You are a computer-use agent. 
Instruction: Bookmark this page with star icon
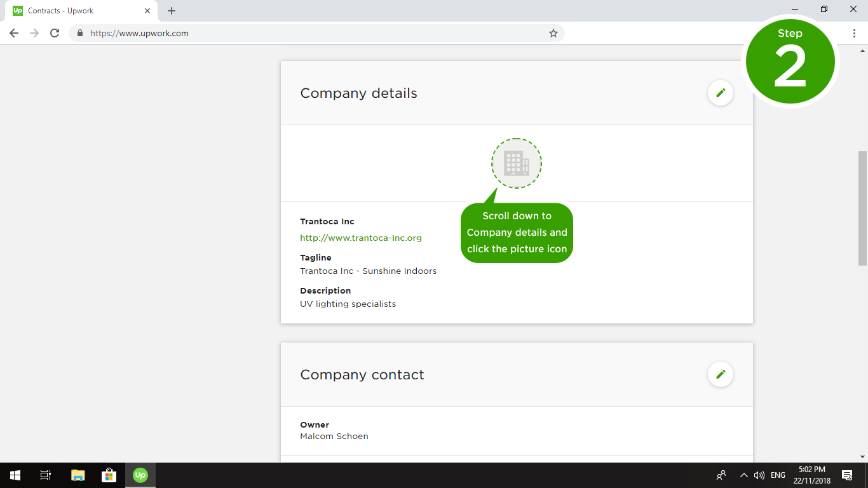pos(553,33)
